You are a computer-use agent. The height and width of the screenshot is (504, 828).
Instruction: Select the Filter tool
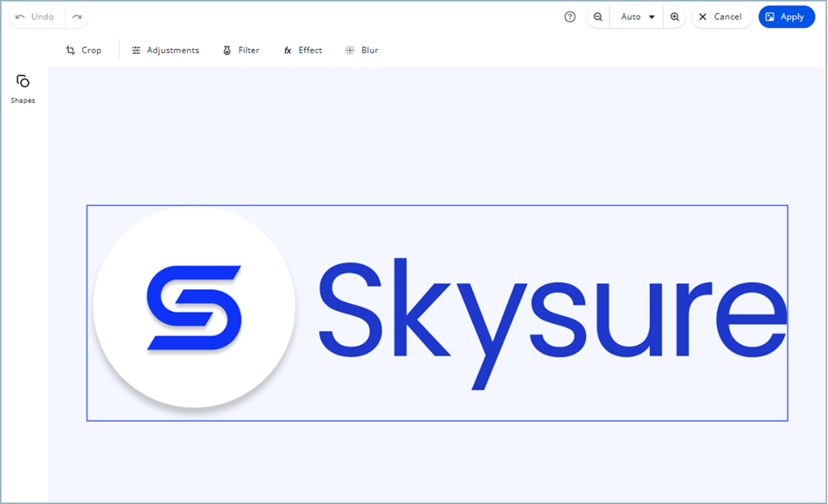click(x=241, y=50)
